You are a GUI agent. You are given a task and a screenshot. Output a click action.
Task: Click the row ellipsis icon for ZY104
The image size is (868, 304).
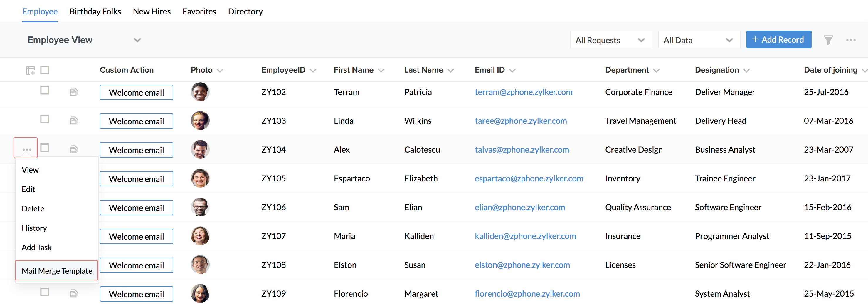click(x=27, y=149)
